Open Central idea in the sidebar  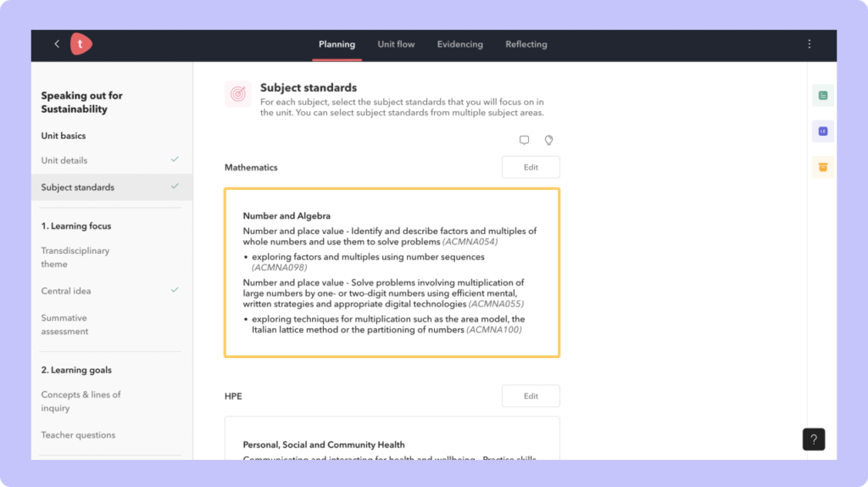coord(66,291)
